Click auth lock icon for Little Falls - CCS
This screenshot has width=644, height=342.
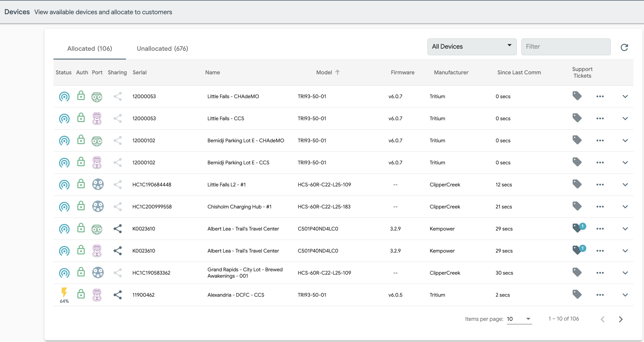(81, 118)
